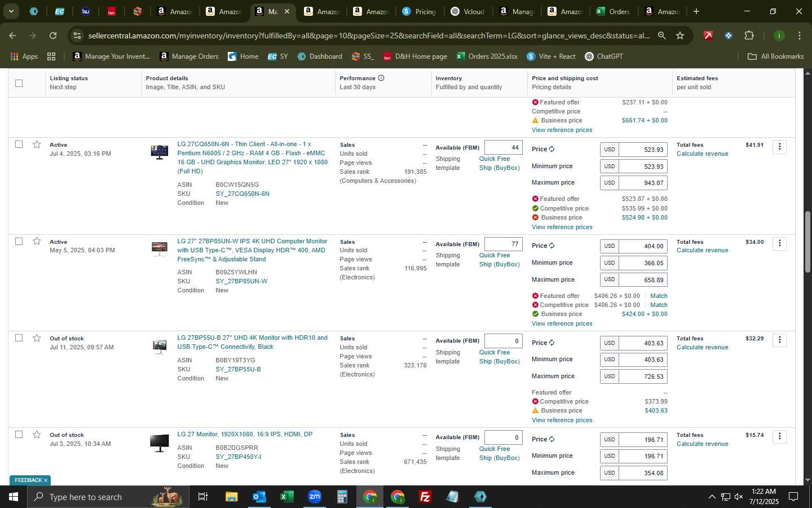
Task: Favorite the LG 27 Monitor 1920X1080 listing star
Action: click(x=37, y=435)
